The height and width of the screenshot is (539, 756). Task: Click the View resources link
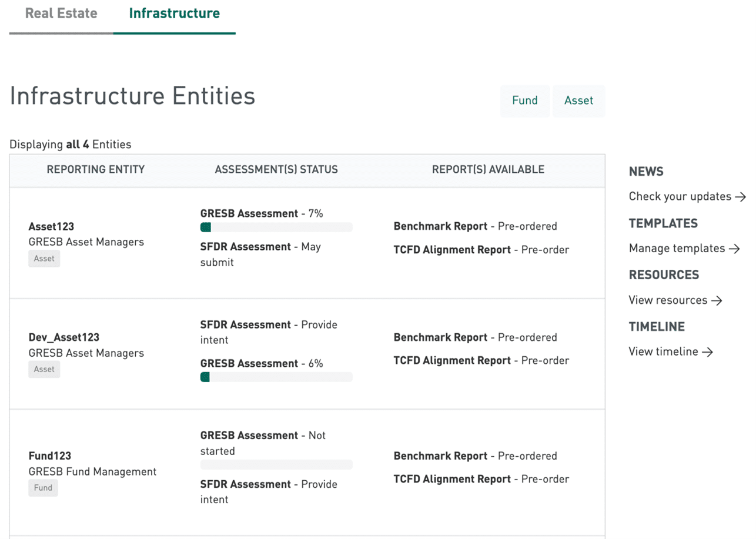click(x=675, y=300)
